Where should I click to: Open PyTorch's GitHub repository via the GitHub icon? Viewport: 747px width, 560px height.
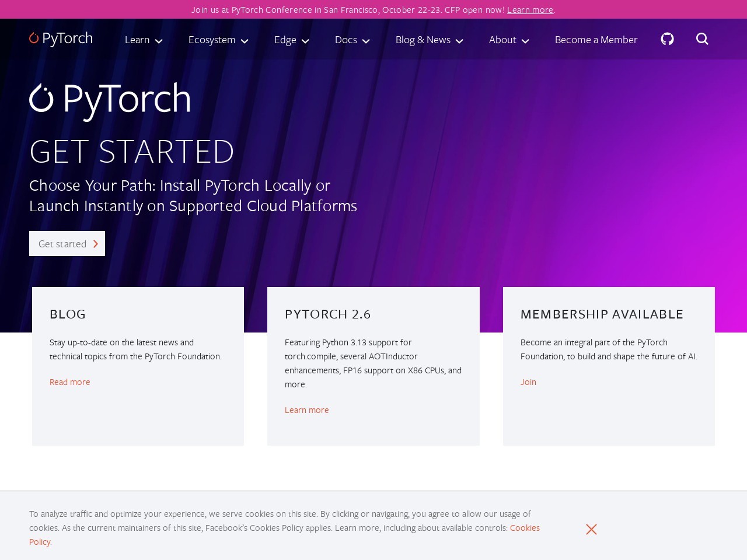click(x=667, y=39)
